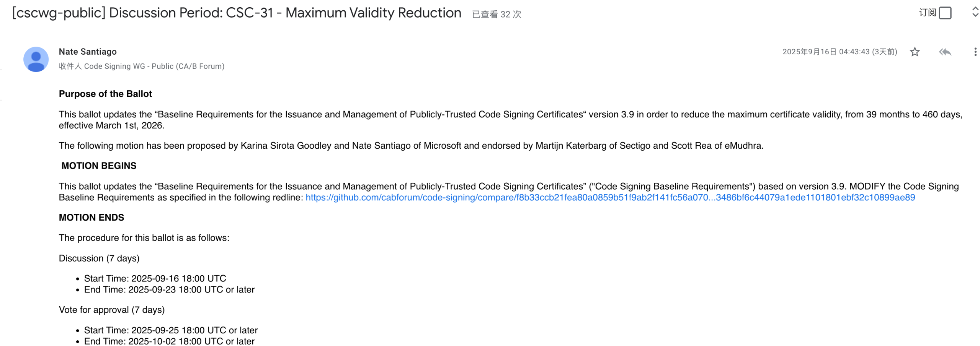Open the three-dot message options menu
Screen dimensions: 980x346
pos(975,52)
